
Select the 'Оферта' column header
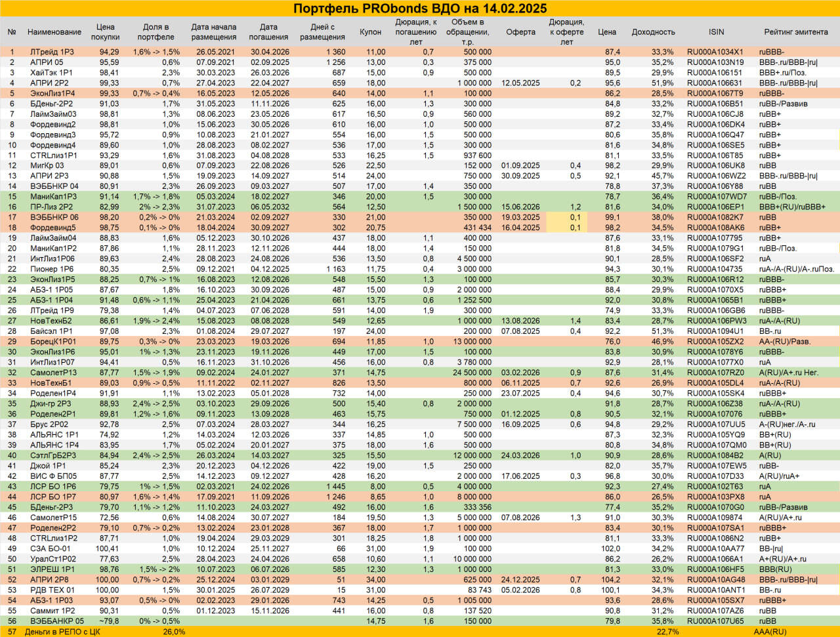tap(520, 32)
